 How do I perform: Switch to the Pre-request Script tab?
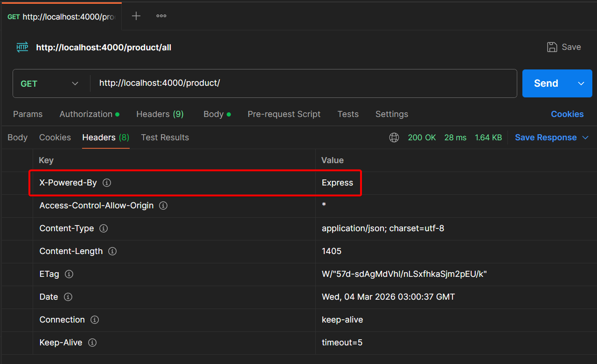click(284, 114)
